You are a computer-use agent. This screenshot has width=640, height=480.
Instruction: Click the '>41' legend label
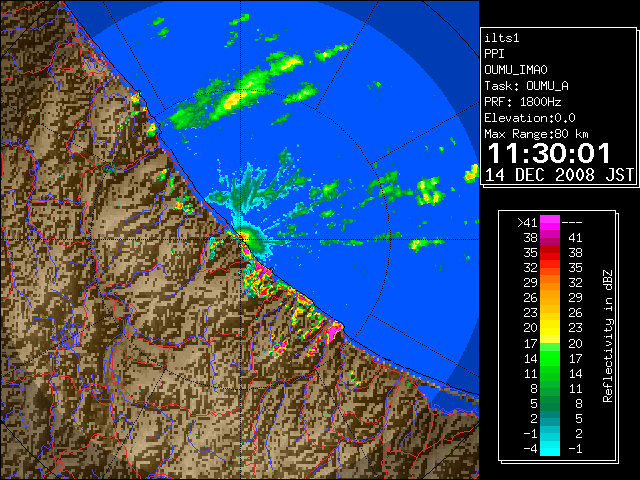pos(527,223)
